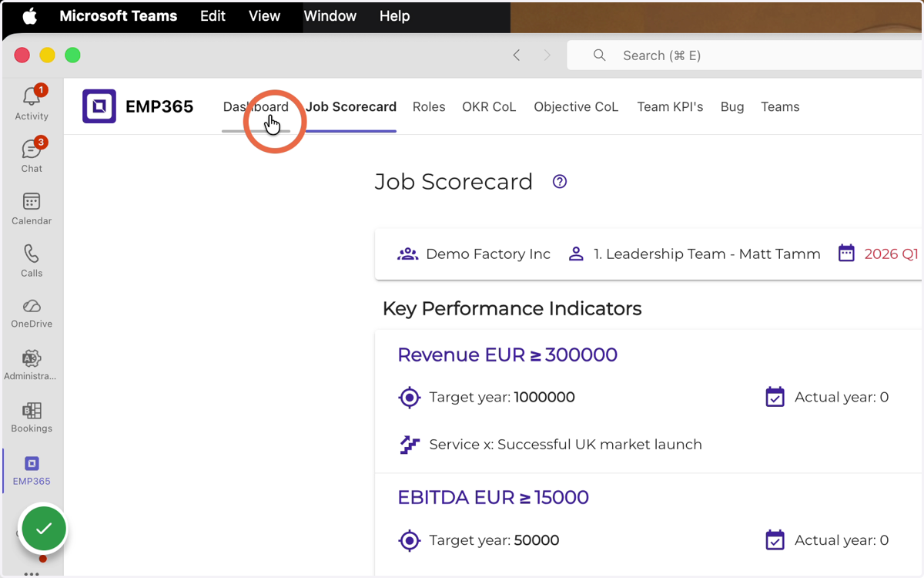
Task: Switch to the Bug tab
Action: point(732,107)
